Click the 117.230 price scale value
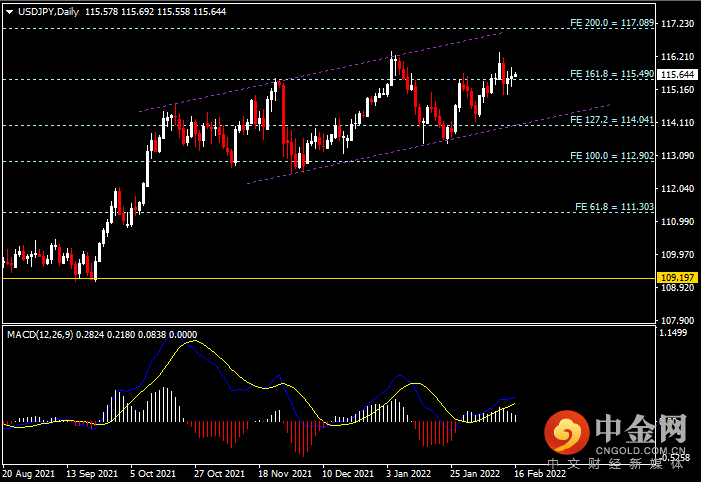The height and width of the screenshot is (482, 701). [677, 24]
